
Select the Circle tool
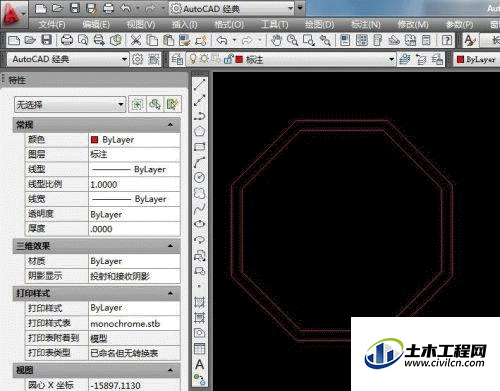200,177
